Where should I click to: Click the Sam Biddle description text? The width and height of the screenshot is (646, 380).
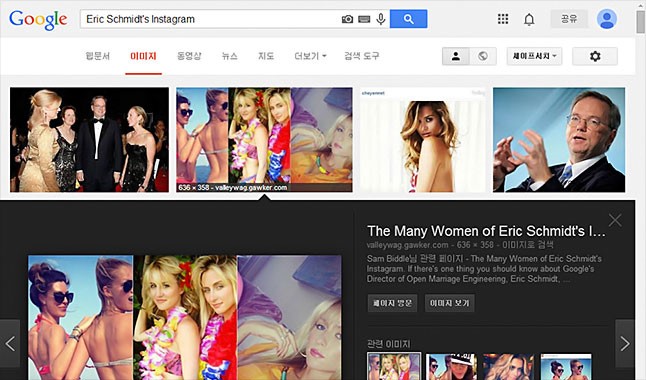coord(484,269)
